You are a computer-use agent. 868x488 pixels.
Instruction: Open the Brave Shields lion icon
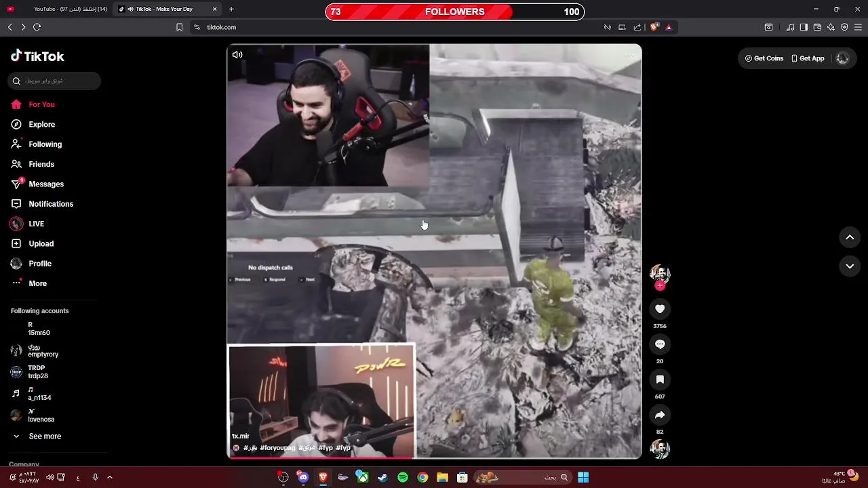coord(654,27)
